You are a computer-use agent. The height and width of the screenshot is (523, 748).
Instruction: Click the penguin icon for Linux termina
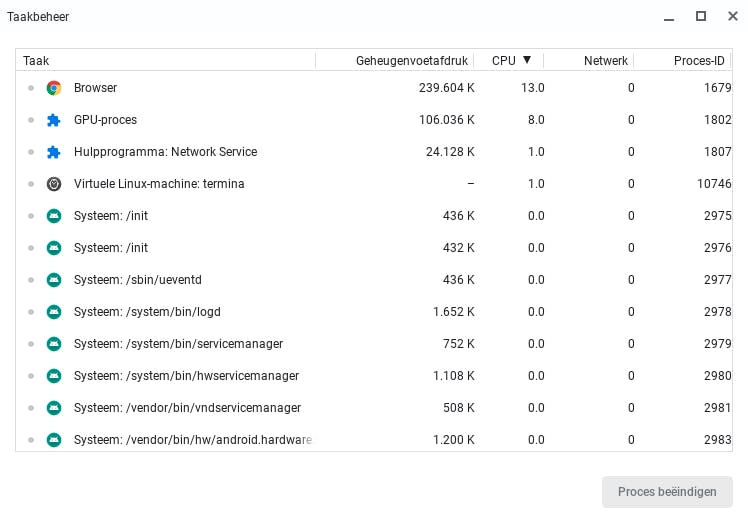coord(54,184)
